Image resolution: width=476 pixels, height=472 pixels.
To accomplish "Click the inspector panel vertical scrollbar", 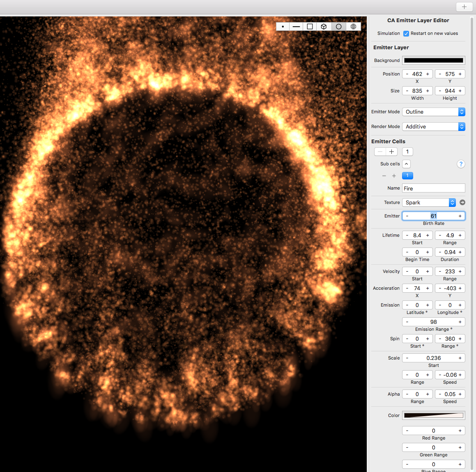I will coord(472,243).
